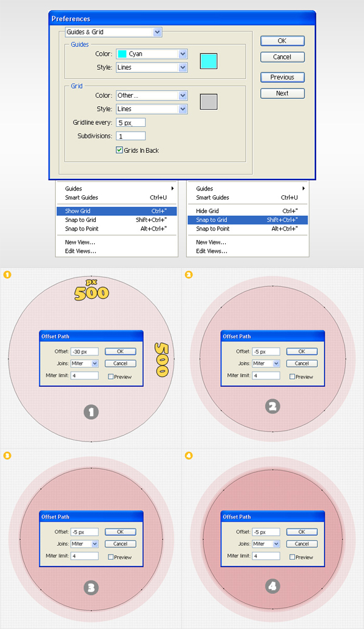Click the Previous button in Preferences
The height and width of the screenshot is (629, 364).
pos(283,77)
